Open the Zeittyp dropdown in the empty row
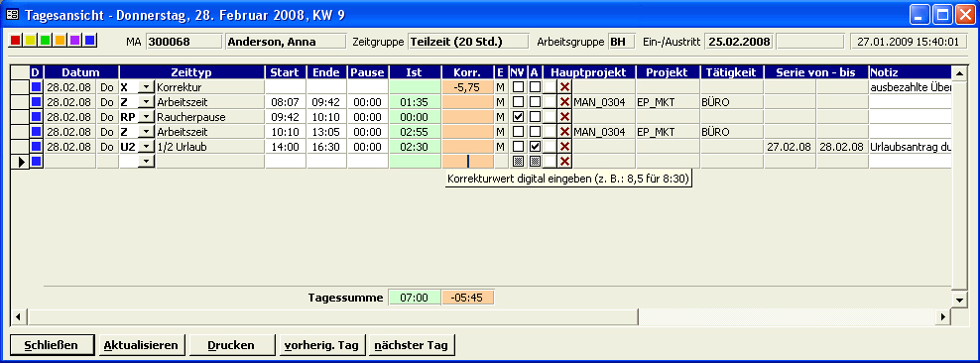Screen dimensions: 980x363 coord(146,162)
